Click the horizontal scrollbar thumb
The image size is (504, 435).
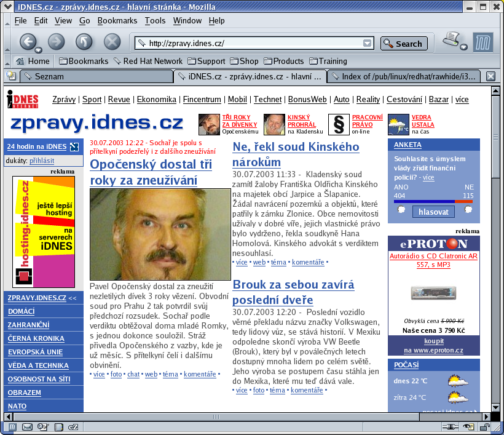pos(216,417)
